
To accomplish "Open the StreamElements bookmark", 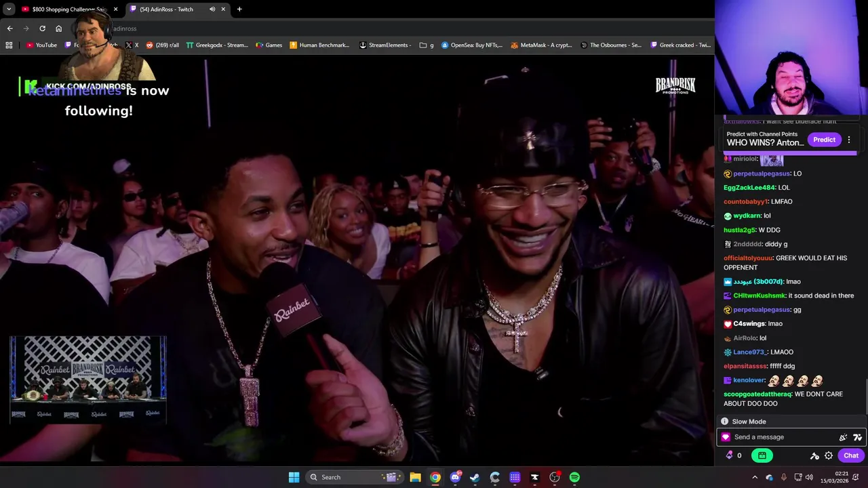I will pos(384,45).
